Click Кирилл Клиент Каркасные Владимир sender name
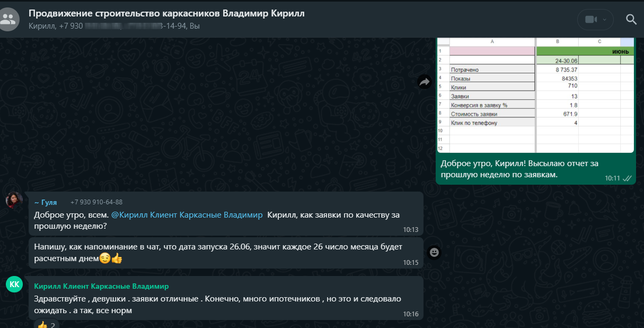644x328 pixels. click(x=101, y=287)
